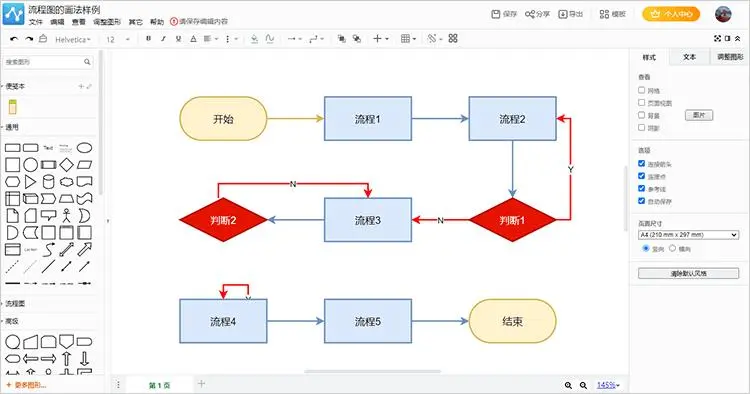This screenshot has height=394, width=750.
Task: Uncheck the 自动保存 checkbox
Action: pos(641,201)
